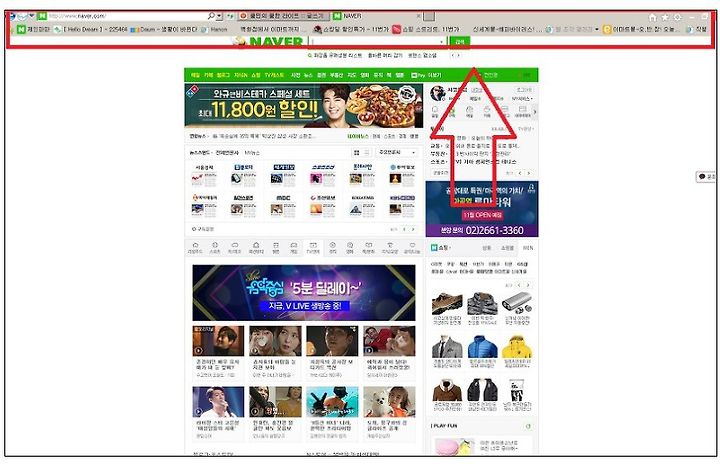Show next trending keyword below search box
Screen dimensions: 720x468
458,55
